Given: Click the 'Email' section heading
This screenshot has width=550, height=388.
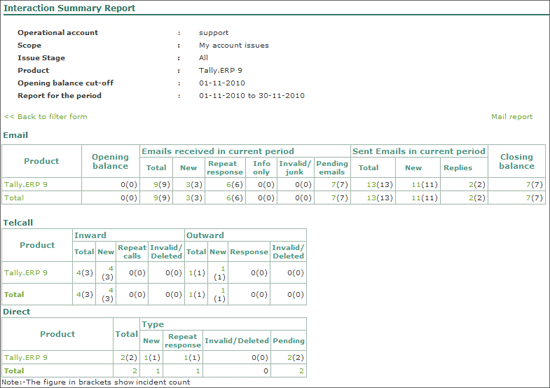Looking at the screenshot, I should [x=15, y=135].
